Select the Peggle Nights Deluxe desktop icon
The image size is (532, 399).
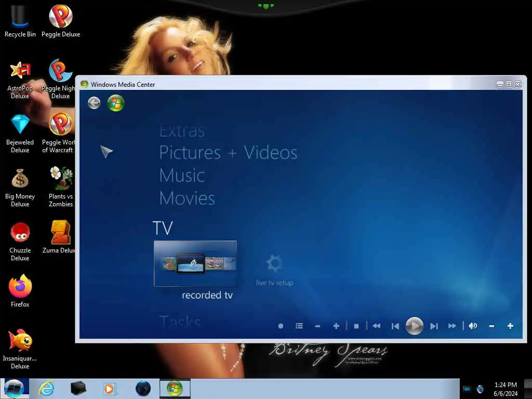[58, 79]
